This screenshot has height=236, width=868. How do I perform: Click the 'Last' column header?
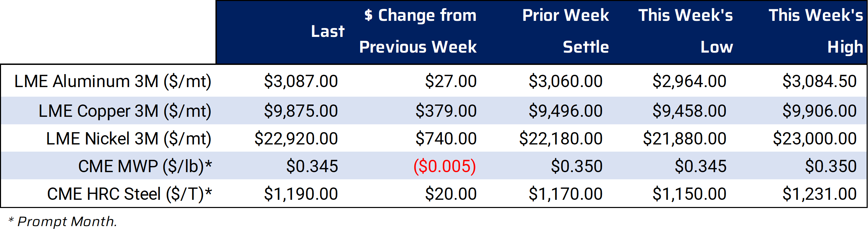coord(328,31)
